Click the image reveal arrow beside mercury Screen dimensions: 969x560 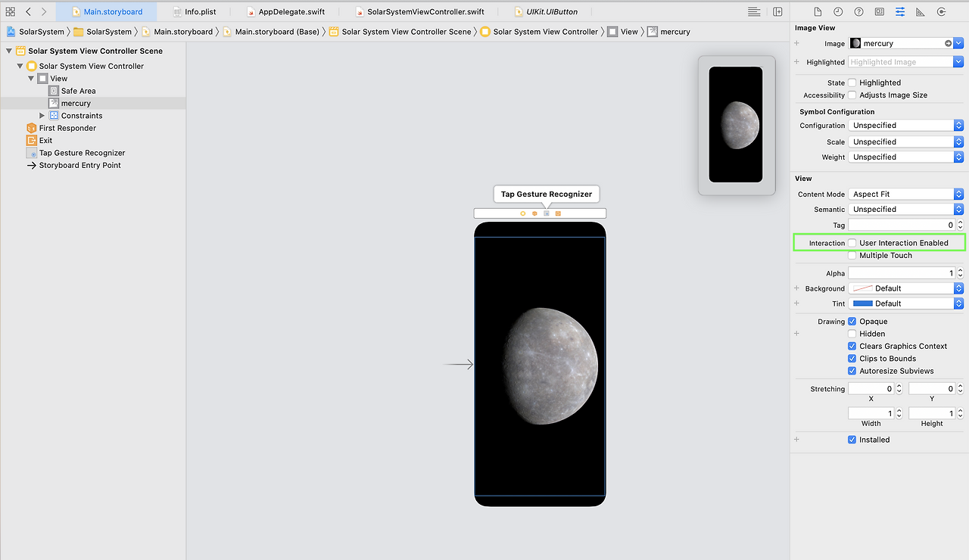[948, 44]
